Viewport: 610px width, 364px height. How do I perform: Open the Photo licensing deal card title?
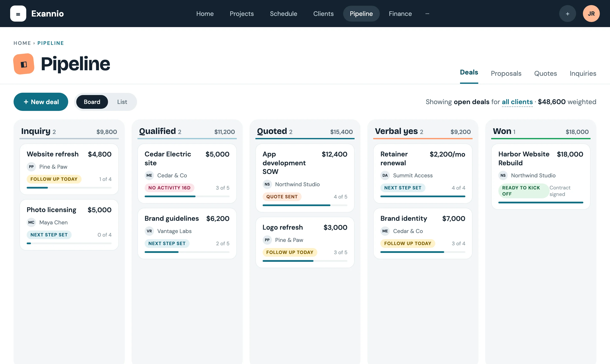[x=51, y=210]
